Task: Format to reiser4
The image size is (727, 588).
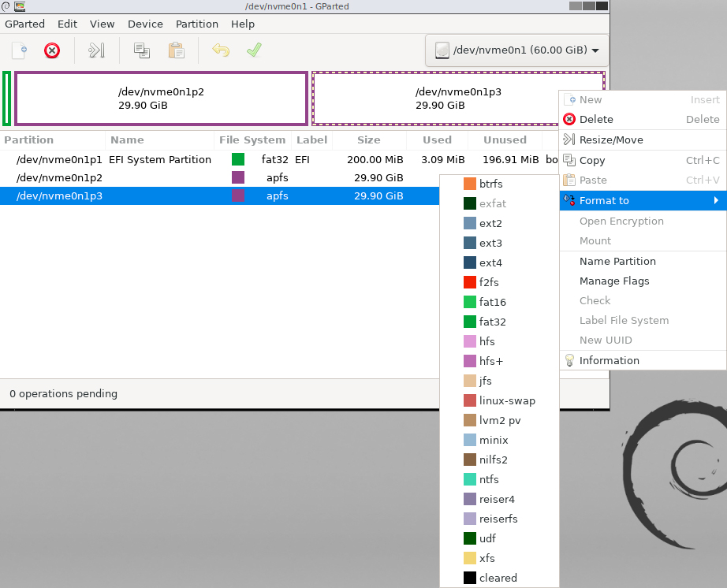Action: [499, 499]
